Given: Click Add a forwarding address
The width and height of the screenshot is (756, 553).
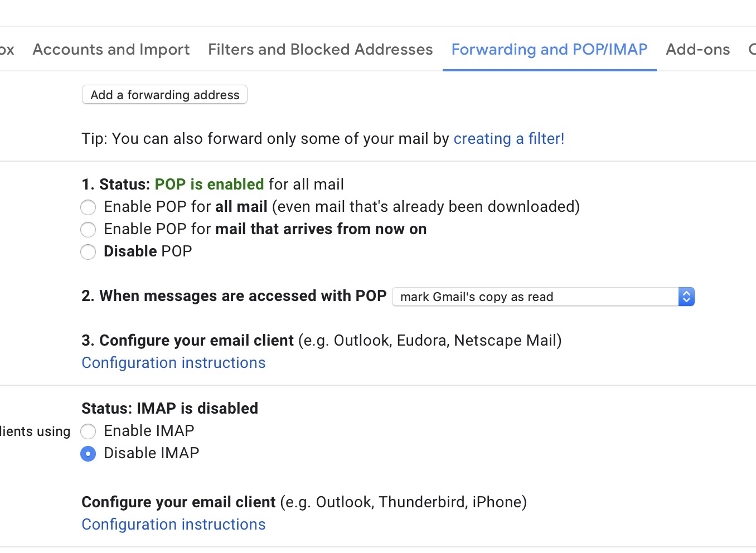Looking at the screenshot, I should 164,95.
